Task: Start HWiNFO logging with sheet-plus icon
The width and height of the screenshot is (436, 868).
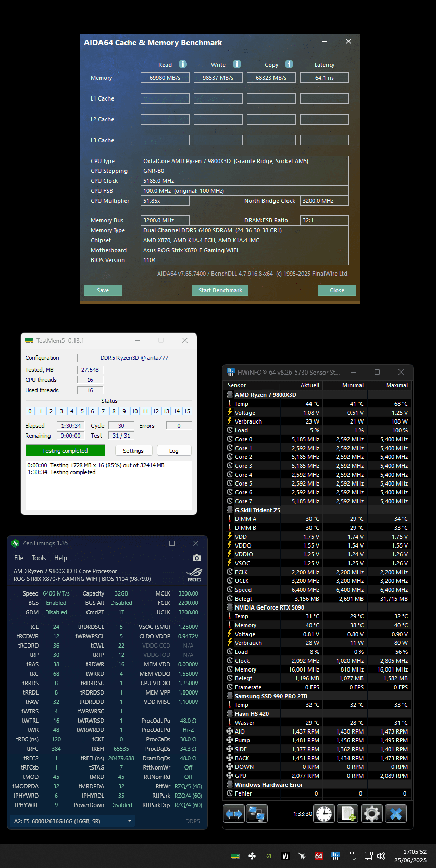Action: [x=348, y=813]
